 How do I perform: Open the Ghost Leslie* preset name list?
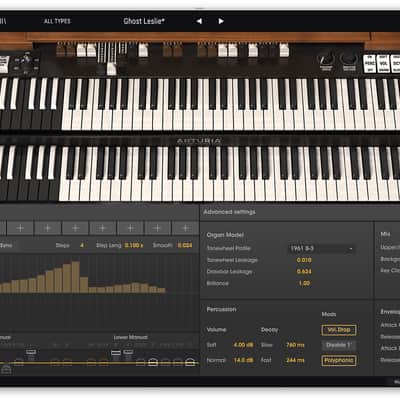click(144, 21)
